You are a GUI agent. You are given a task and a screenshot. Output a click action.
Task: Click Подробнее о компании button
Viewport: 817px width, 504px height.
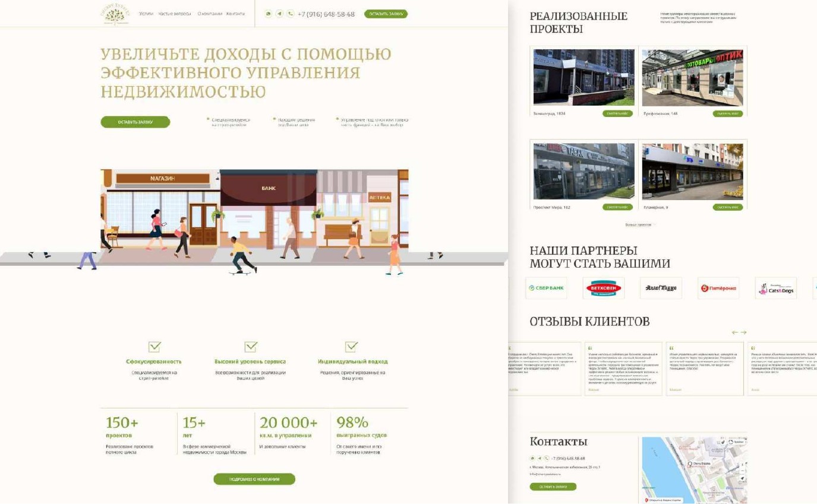tap(254, 479)
